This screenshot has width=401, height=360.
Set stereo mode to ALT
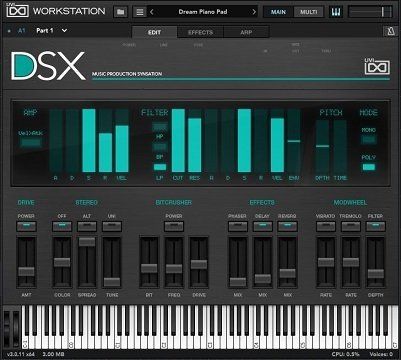click(x=87, y=226)
